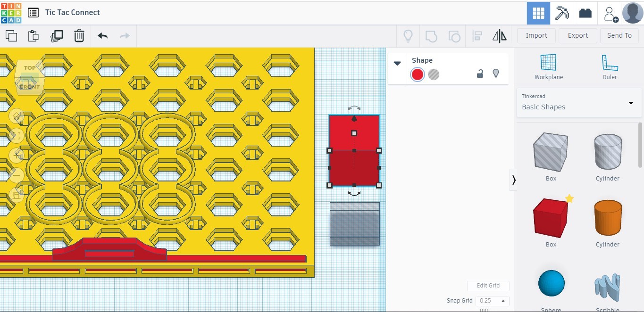Pick the hole Box shape thumbnail
Image resolution: width=644 pixels, height=312 pixels.
pyautogui.click(x=551, y=153)
